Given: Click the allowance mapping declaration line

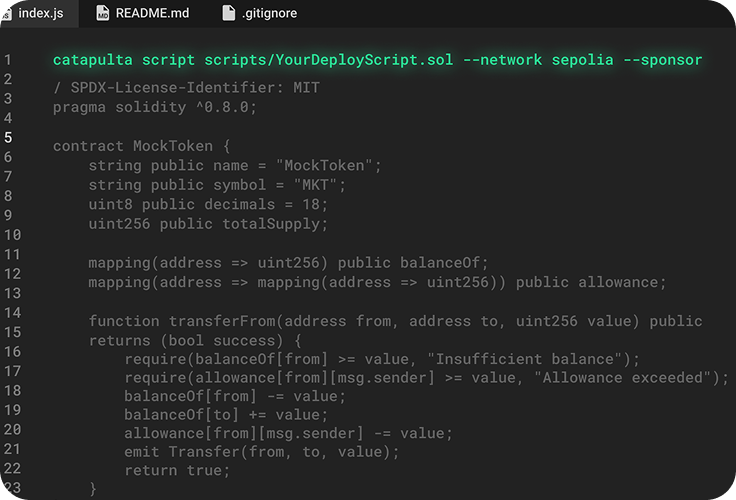Looking at the screenshot, I should 377,282.
